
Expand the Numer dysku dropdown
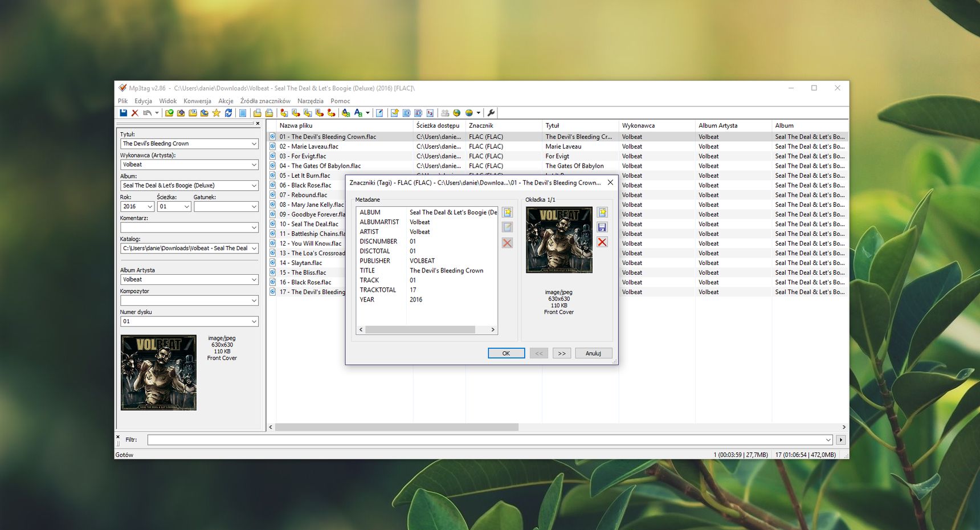point(254,321)
